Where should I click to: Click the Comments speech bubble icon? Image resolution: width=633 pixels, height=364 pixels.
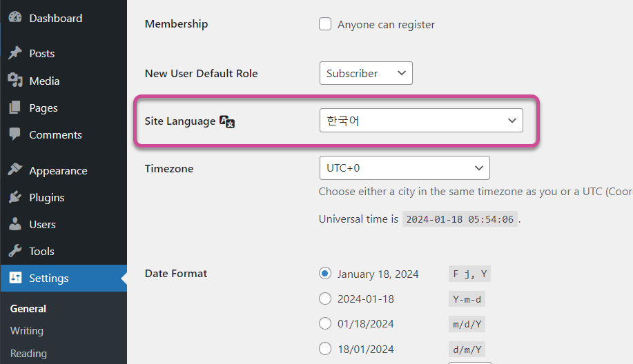point(15,134)
